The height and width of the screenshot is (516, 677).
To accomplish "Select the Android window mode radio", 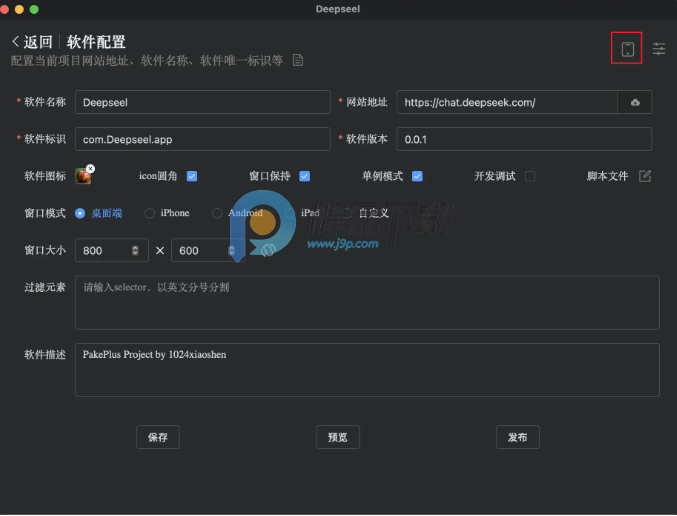I will 217,213.
